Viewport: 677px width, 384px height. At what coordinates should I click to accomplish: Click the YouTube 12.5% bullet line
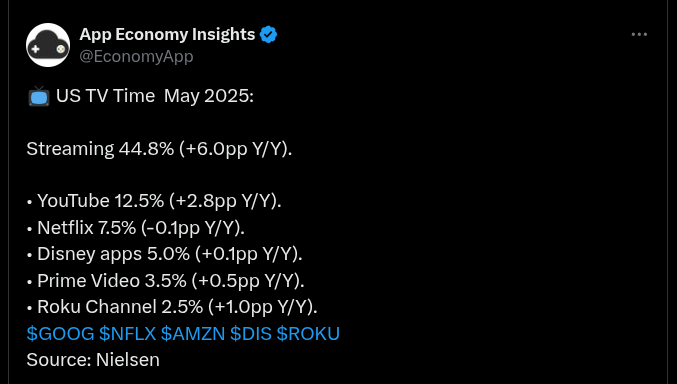pos(154,201)
